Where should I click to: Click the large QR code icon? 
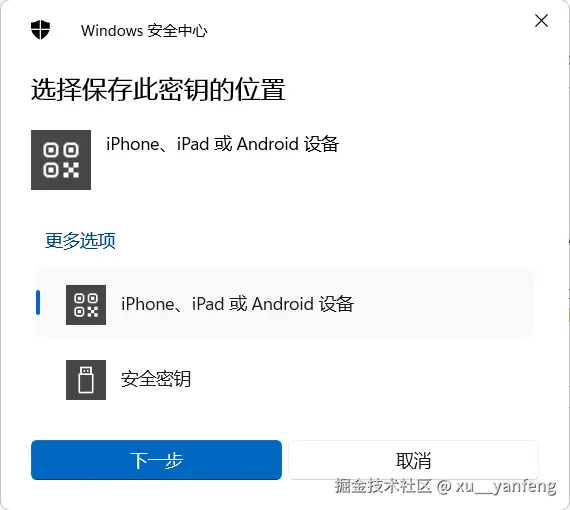coord(61,160)
